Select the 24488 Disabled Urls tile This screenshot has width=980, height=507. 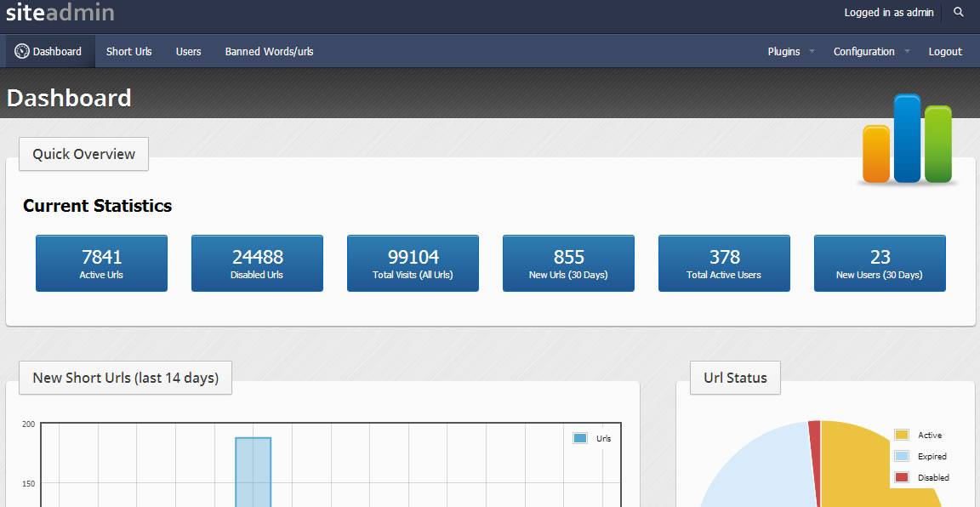click(x=257, y=264)
